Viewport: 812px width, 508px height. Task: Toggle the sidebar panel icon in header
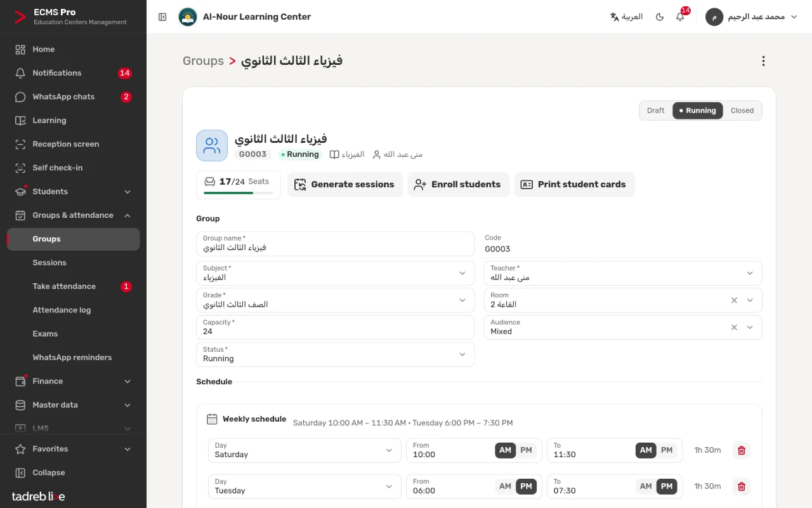click(162, 17)
